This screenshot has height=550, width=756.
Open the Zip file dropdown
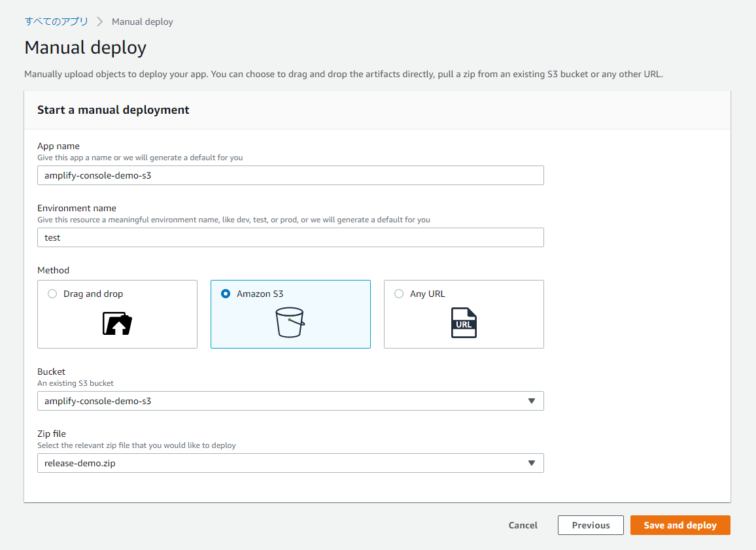[290, 463]
